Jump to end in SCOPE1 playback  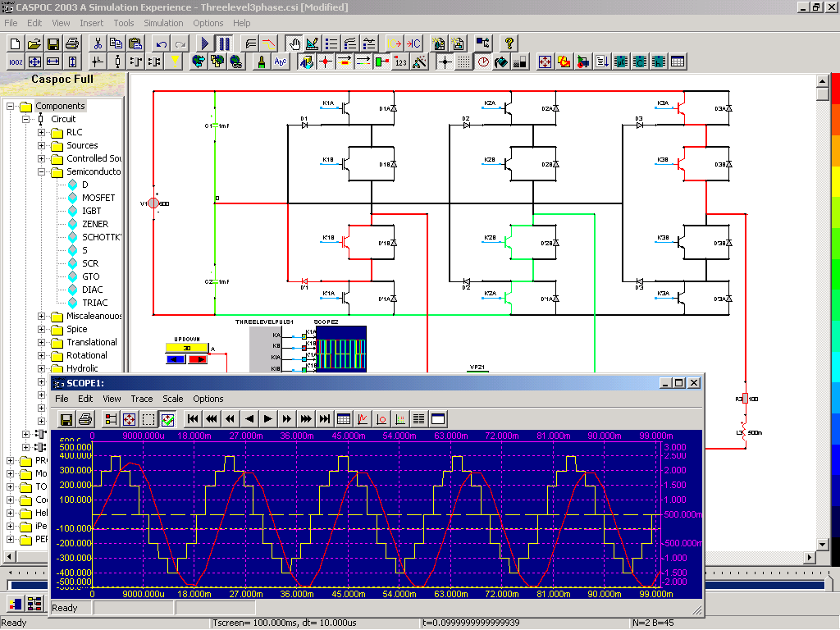tap(325, 419)
